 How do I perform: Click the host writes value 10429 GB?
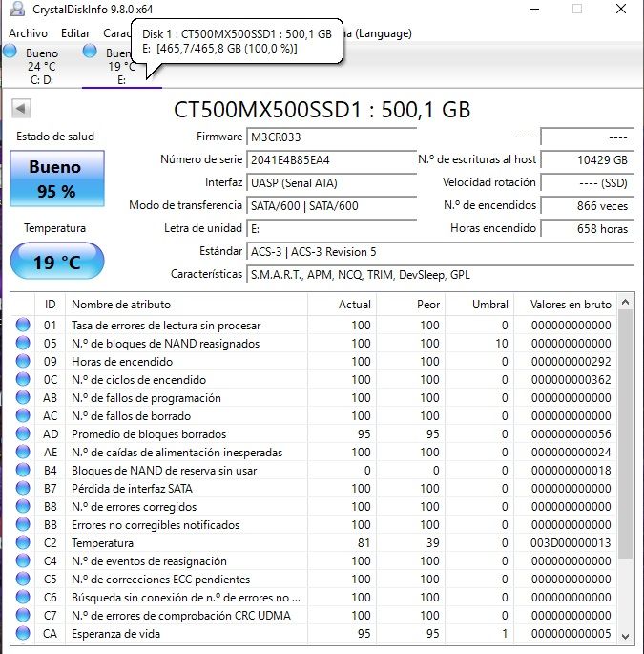pyautogui.click(x=588, y=159)
